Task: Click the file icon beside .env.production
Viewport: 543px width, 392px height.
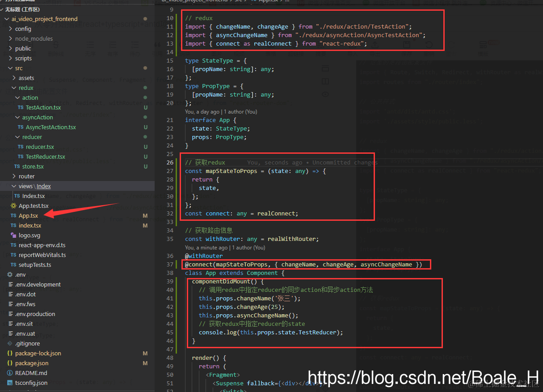Action: pos(10,314)
